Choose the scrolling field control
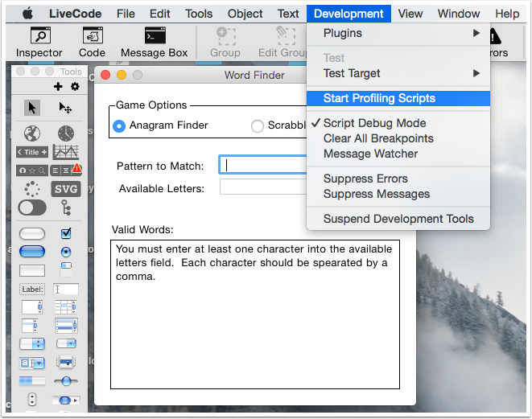This screenshot has height=419, width=532. pyautogui.click(x=32, y=307)
